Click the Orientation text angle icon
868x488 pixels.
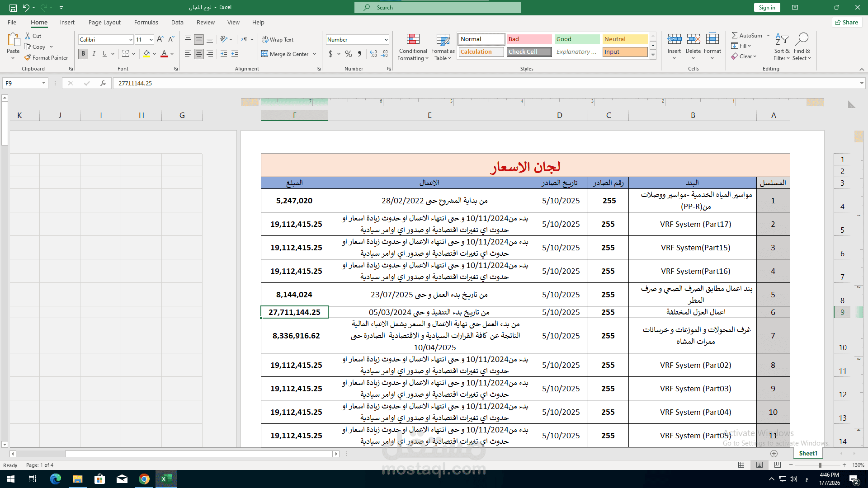point(224,40)
